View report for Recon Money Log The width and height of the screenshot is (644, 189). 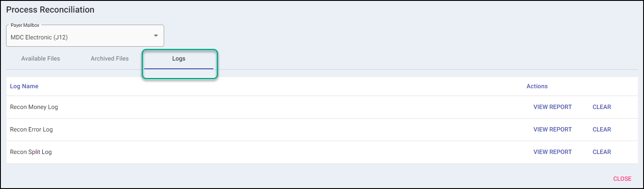point(552,107)
